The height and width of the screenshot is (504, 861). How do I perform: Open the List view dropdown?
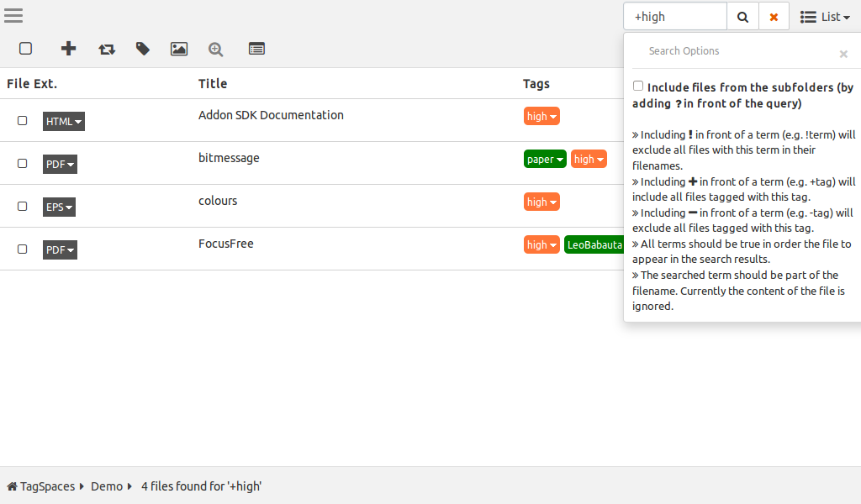tap(825, 17)
